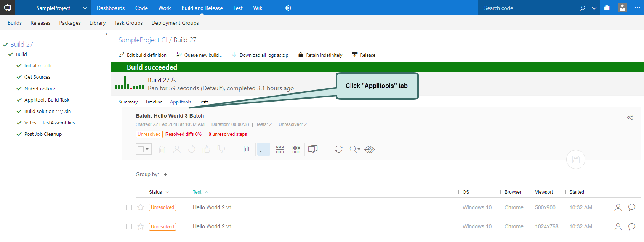Expand the Group by plus button
The width and height of the screenshot is (644, 242).
tap(165, 175)
